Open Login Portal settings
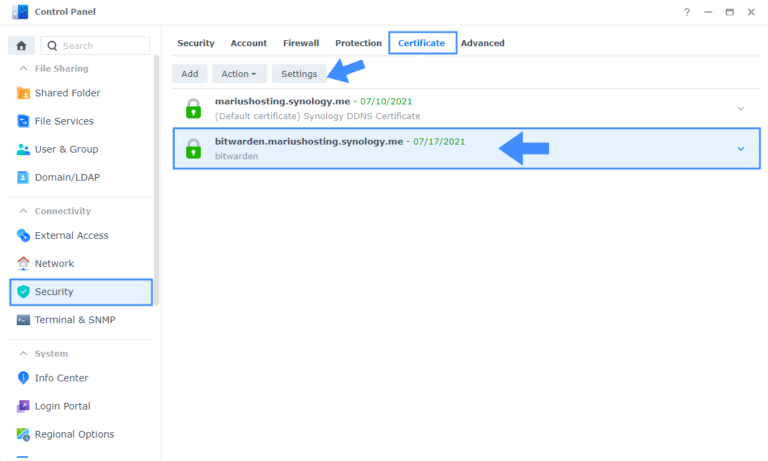The width and height of the screenshot is (768, 461). [62, 406]
